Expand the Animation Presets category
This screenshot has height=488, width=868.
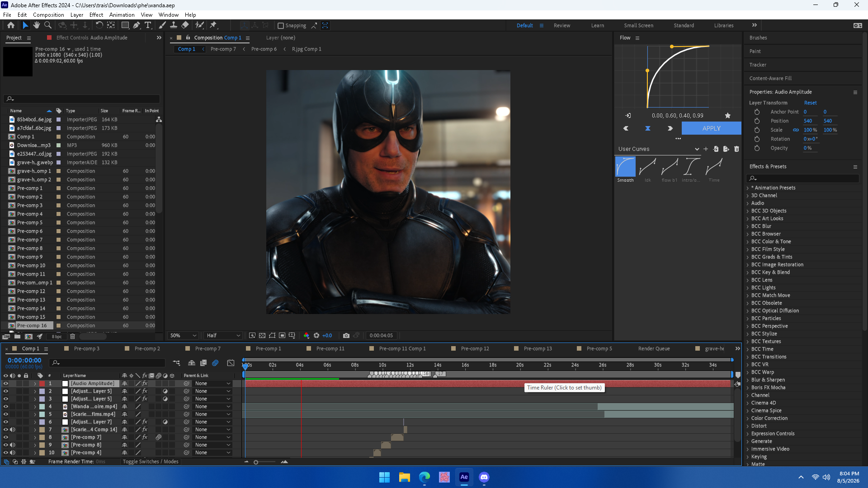point(748,188)
